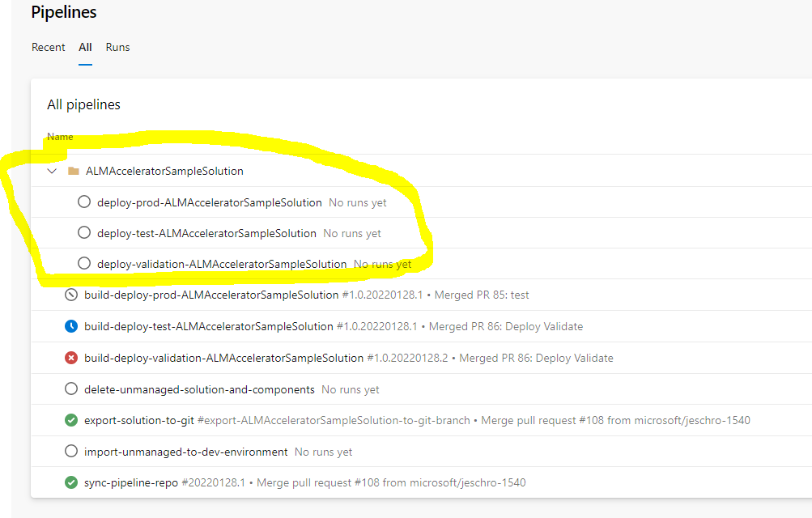The image size is (812, 518).
Task: Click the canceled icon beside build-deploy-prod pipeline
Action: tap(70, 295)
